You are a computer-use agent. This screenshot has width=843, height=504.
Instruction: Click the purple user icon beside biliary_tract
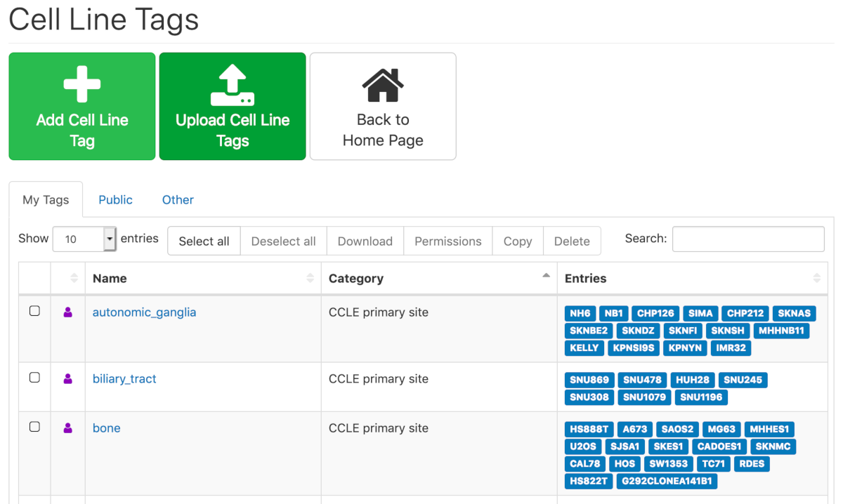pyautogui.click(x=67, y=378)
